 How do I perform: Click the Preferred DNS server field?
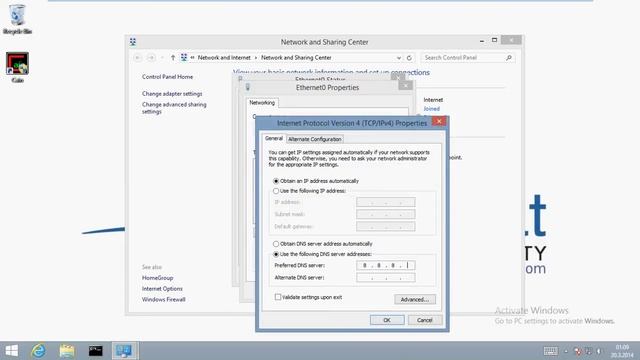386,265
